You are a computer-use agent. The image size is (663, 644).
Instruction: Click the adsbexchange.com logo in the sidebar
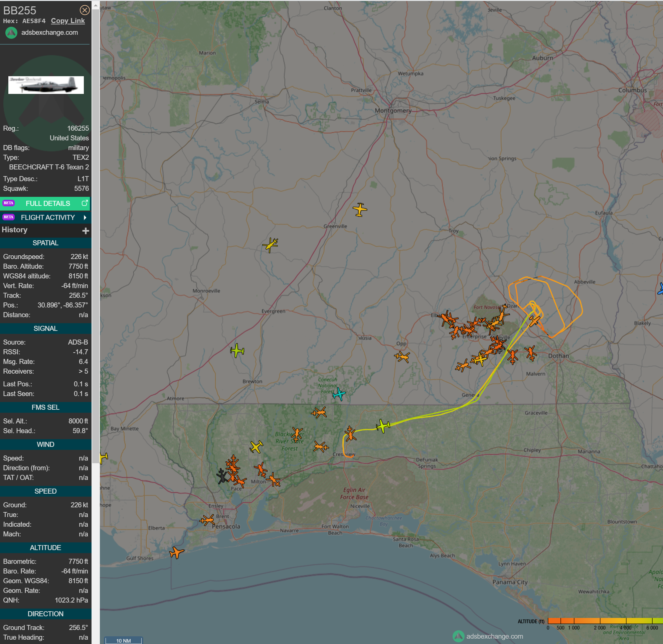(x=11, y=33)
